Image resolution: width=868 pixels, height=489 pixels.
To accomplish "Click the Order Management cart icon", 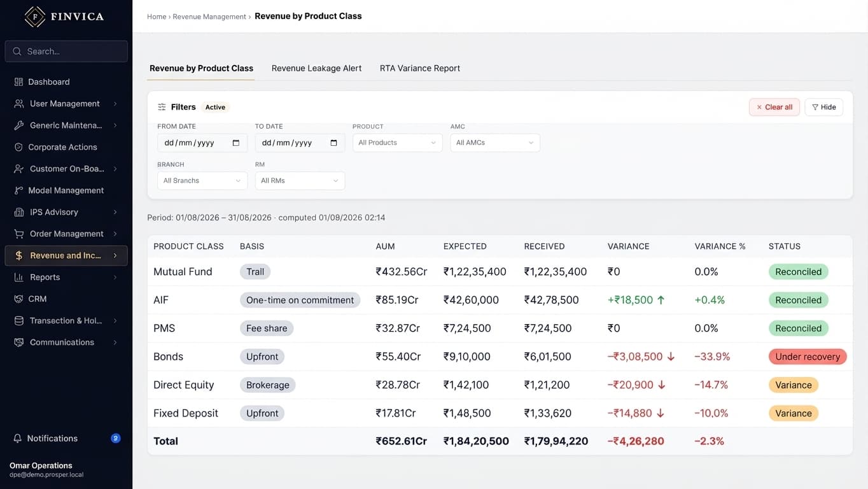I will (19, 234).
